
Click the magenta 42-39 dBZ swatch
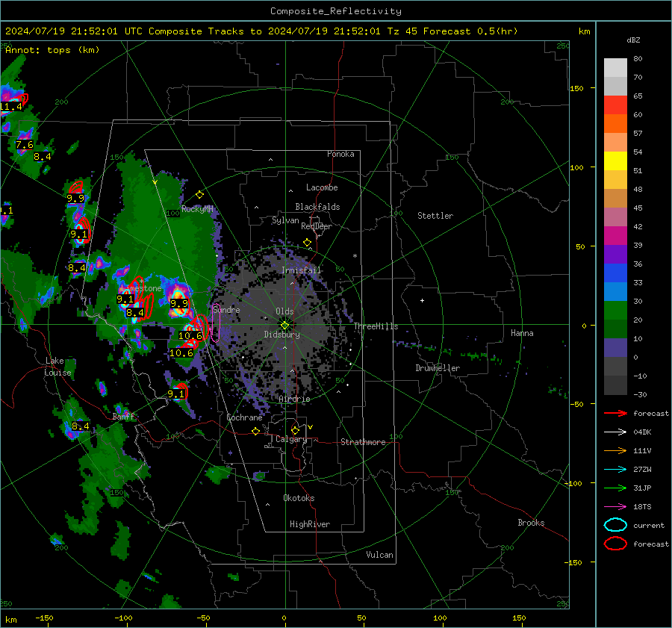[615, 236]
